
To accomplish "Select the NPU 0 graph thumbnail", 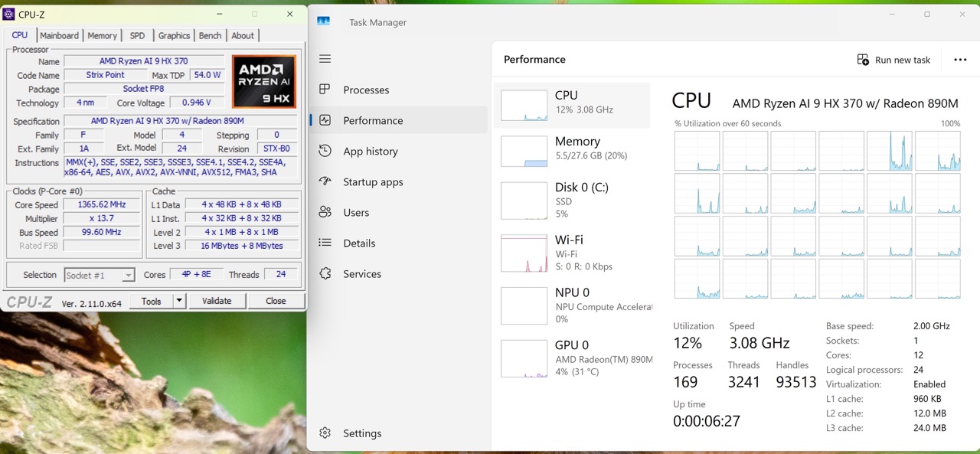I will click(524, 305).
